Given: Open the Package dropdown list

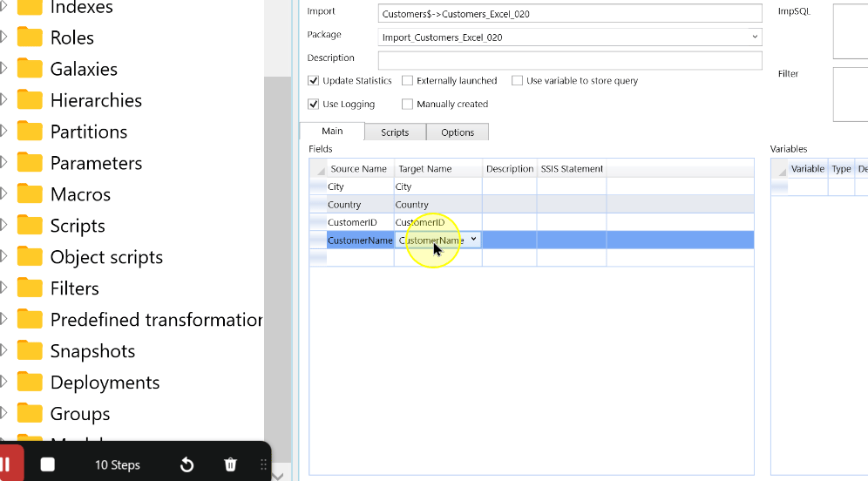Looking at the screenshot, I should coord(755,37).
